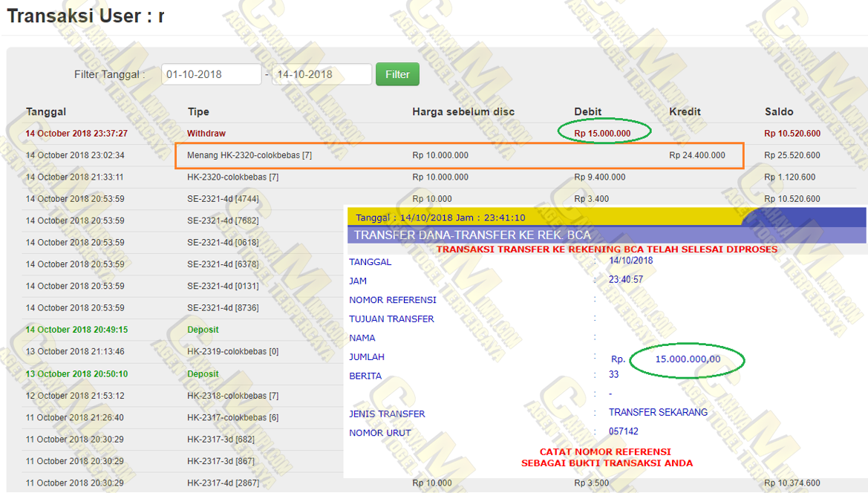Image resolution: width=868 pixels, height=493 pixels.
Task: Click the circled Rp 15.000.000 debit amount
Action: [602, 134]
